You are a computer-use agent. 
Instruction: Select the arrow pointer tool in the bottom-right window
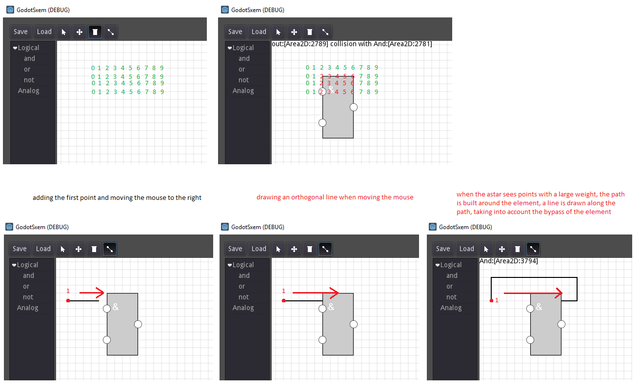click(486, 249)
